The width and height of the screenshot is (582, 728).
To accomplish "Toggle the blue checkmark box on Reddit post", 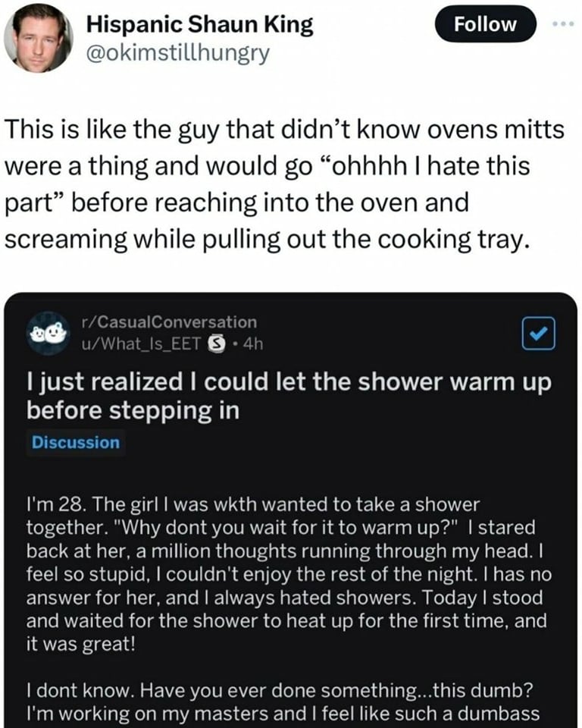I will click(540, 334).
